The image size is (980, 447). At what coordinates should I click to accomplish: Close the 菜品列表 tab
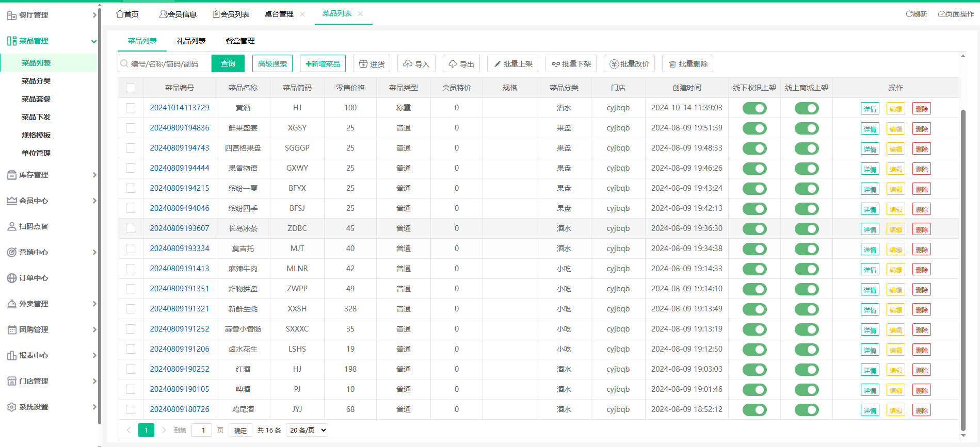pyautogui.click(x=360, y=14)
